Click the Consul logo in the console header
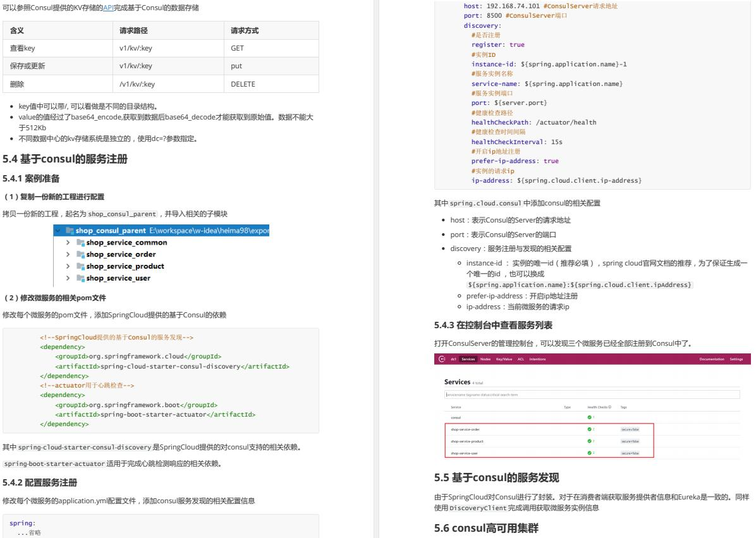Image resolution: width=756 pixels, height=538 pixels. 442,359
